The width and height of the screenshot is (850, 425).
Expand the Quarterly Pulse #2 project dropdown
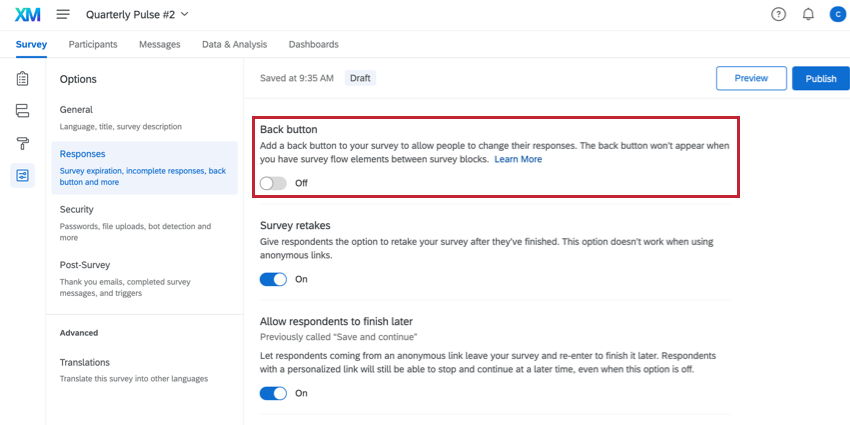click(x=137, y=15)
